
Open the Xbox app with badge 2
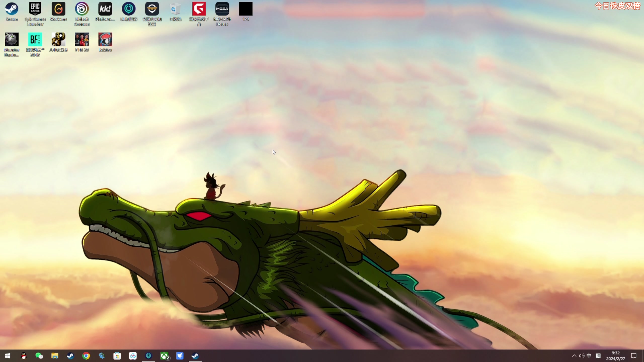click(164, 356)
